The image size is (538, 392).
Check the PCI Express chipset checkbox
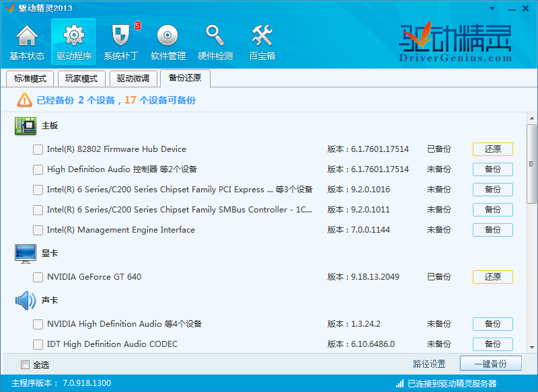click(38, 190)
